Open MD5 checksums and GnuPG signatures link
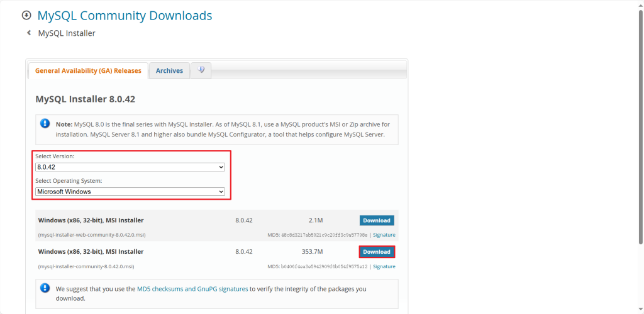Image resolution: width=644 pixels, height=314 pixels. click(192, 289)
